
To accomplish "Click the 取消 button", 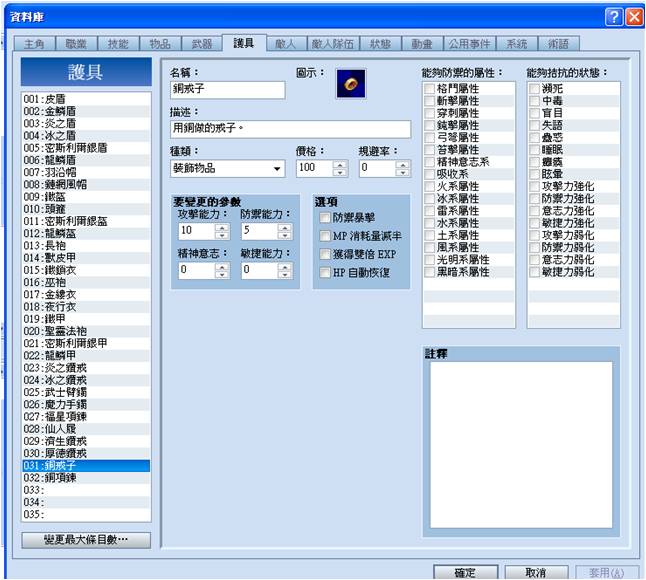I will point(536,572).
